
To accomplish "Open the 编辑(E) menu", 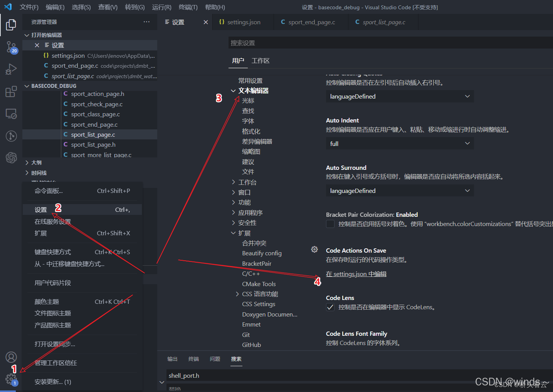I will pos(55,7).
